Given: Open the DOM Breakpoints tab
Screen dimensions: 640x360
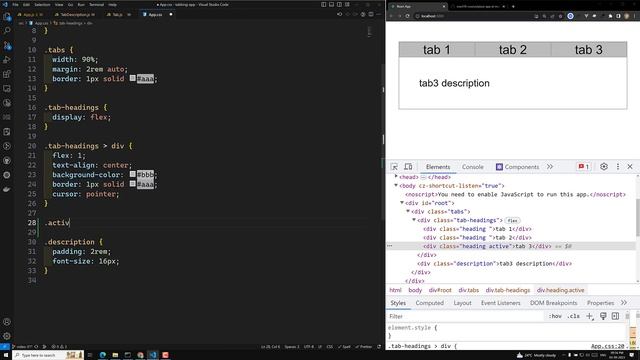Looking at the screenshot, I should pos(553,303).
